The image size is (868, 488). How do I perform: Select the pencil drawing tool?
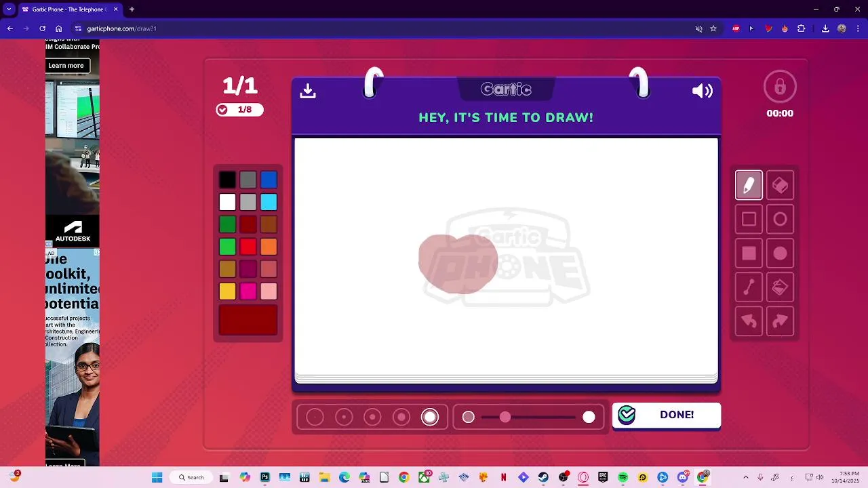(749, 185)
